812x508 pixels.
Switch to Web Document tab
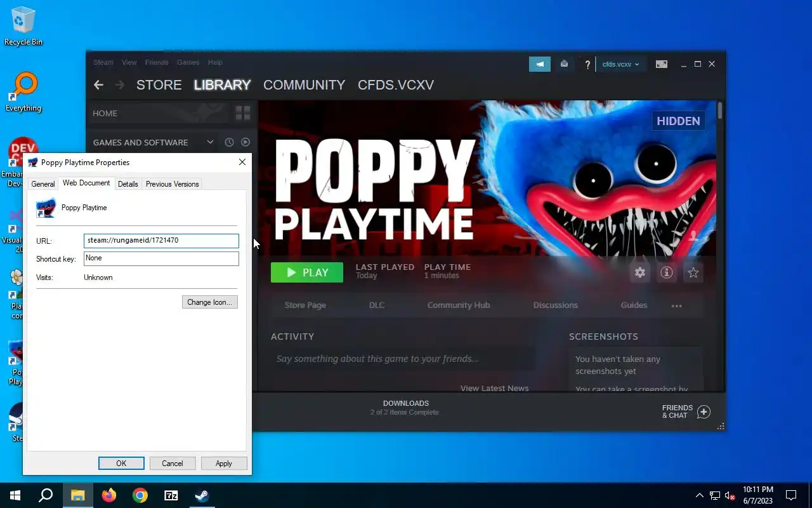(x=86, y=183)
